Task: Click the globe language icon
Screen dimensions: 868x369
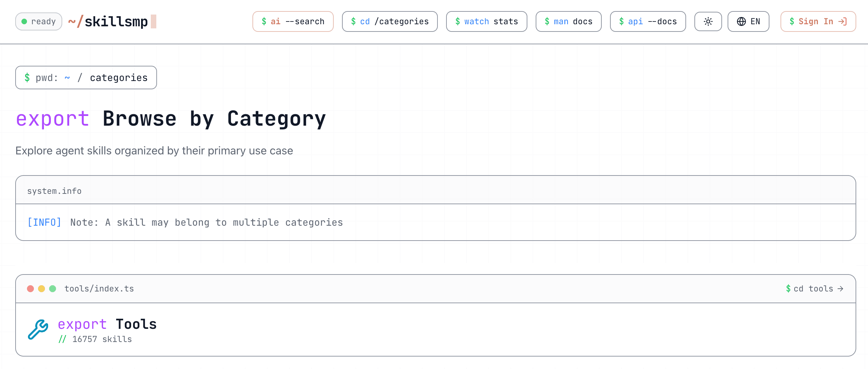Action: point(741,21)
